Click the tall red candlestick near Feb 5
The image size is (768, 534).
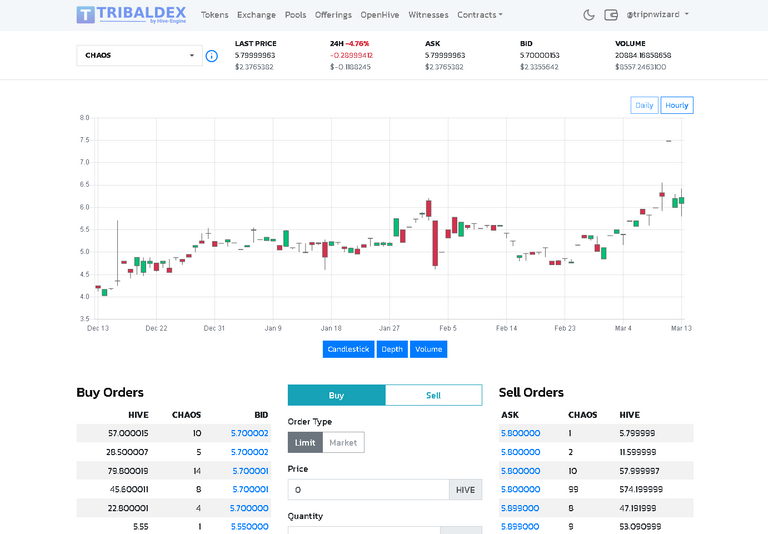click(x=435, y=243)
